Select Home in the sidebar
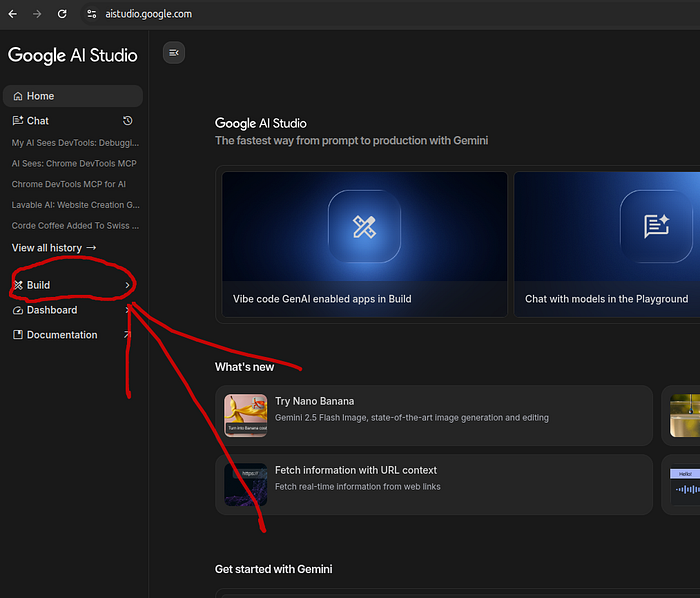The image size is (700, 598). point(73,96)
